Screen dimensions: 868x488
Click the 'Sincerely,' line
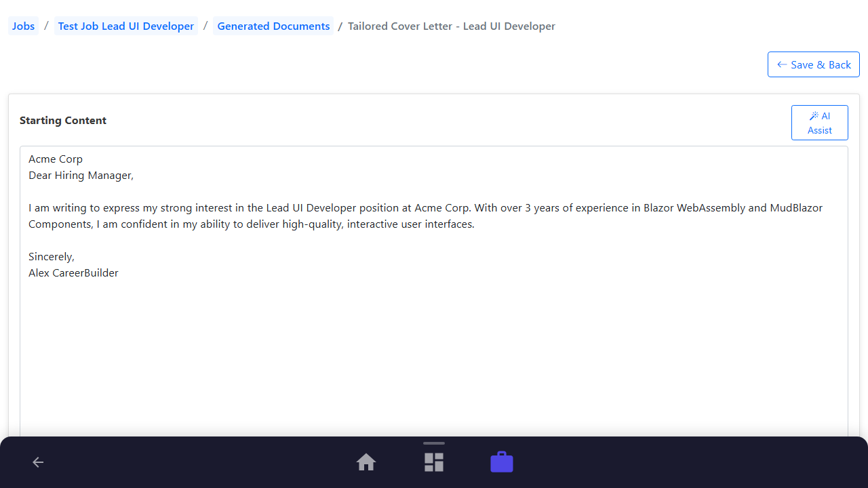[x=52, y=256]
